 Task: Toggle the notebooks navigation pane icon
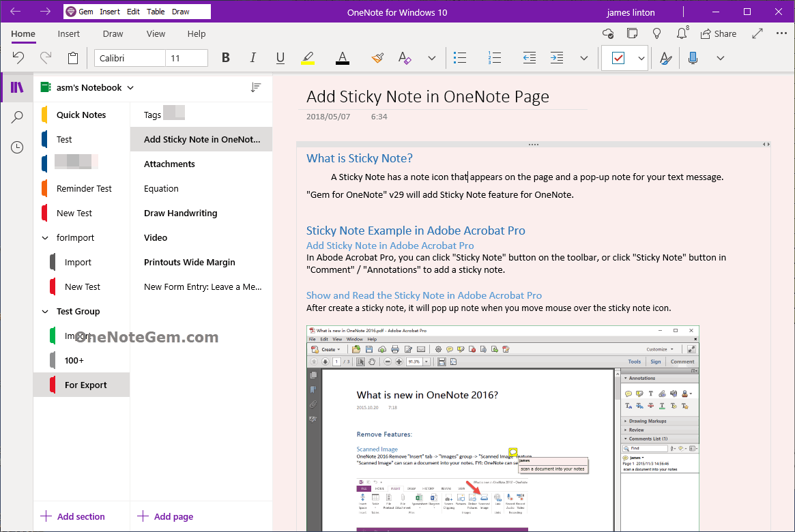[17, 88]
